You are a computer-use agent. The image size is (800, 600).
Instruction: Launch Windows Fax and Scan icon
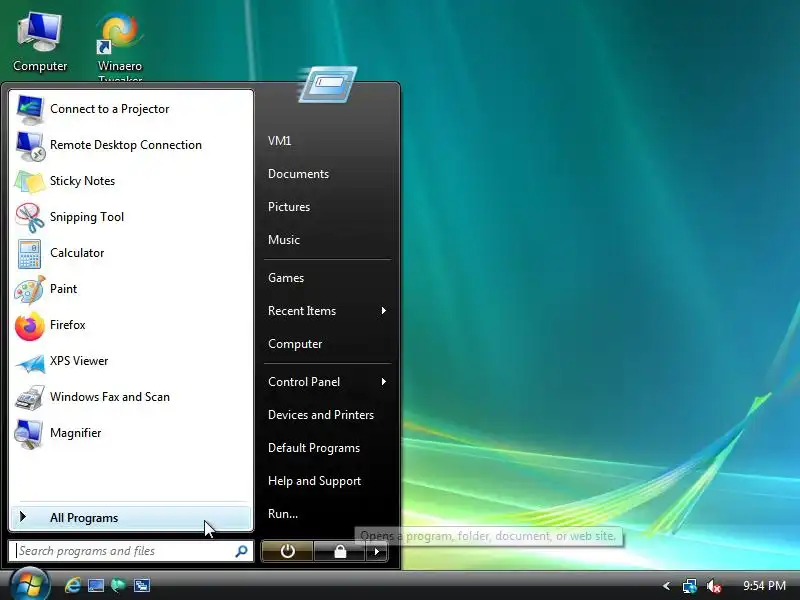(x=30, y=397)
